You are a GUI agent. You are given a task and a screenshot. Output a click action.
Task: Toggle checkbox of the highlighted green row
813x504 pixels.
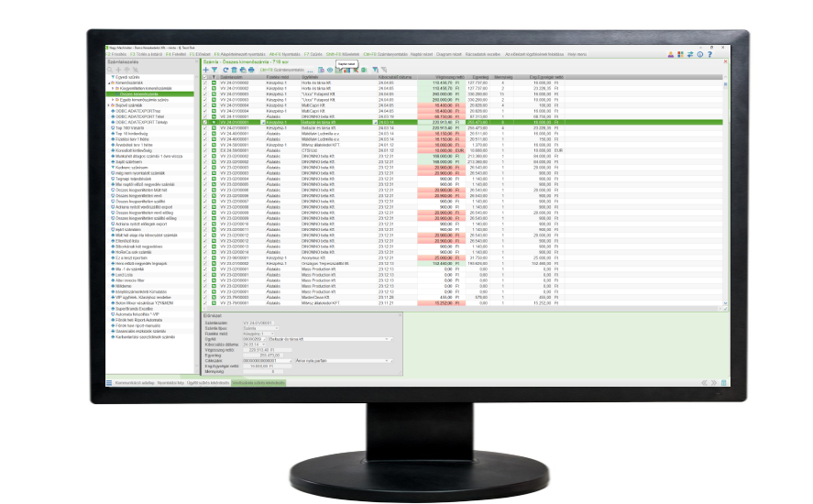coord(205,122)
